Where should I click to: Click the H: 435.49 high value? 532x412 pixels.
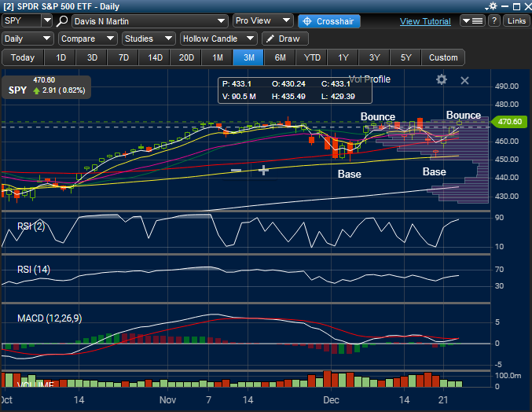288,97
